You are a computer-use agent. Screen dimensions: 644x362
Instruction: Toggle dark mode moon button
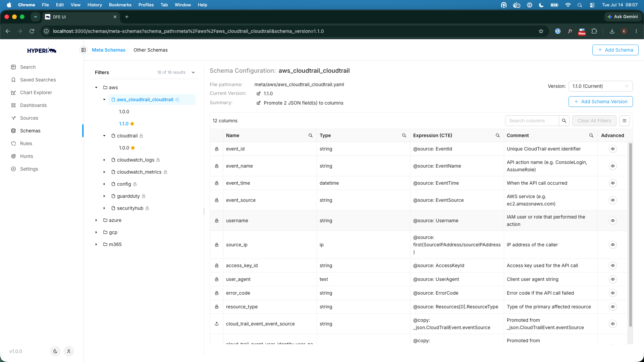pos(55,351)
